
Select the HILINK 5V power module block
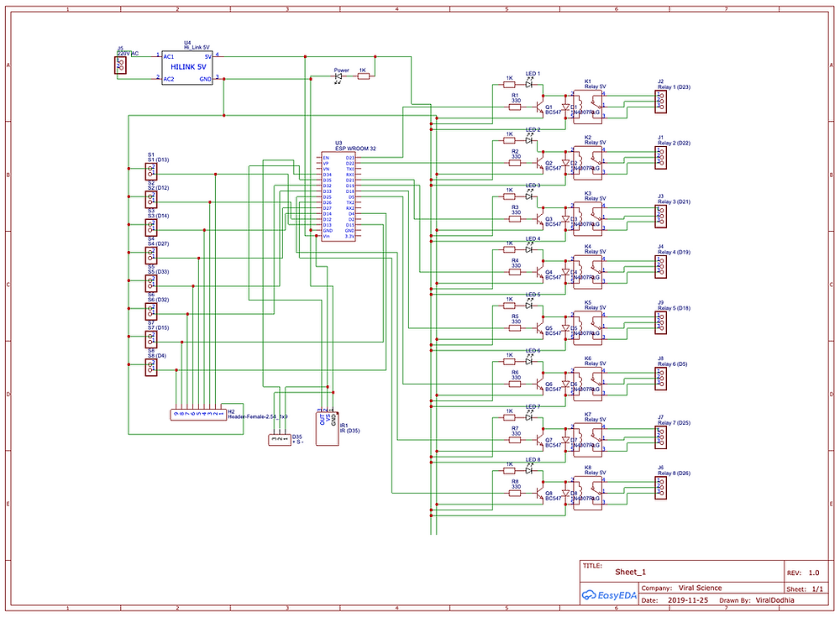point(187,67)
